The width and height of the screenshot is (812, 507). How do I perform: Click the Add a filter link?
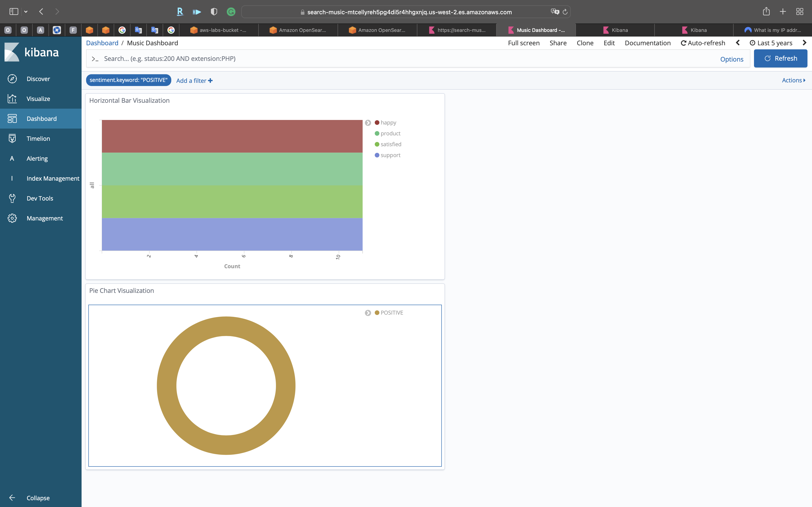(194, 81)
